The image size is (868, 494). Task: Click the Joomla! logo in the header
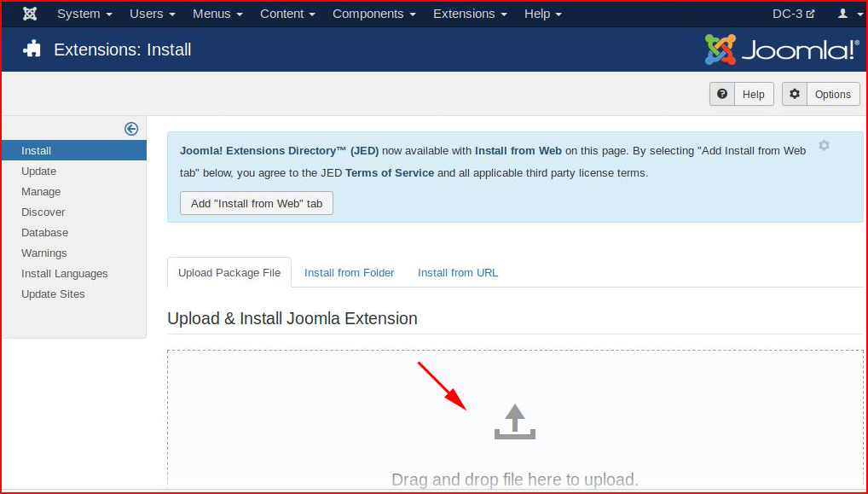coord(782,49)
